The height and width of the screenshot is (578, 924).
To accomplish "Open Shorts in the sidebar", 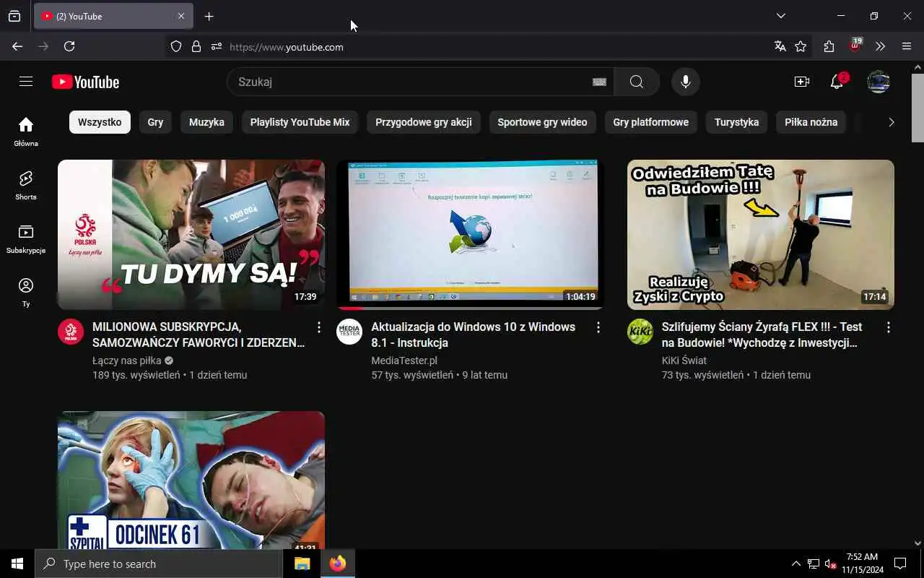I will (x=26, y=185).
